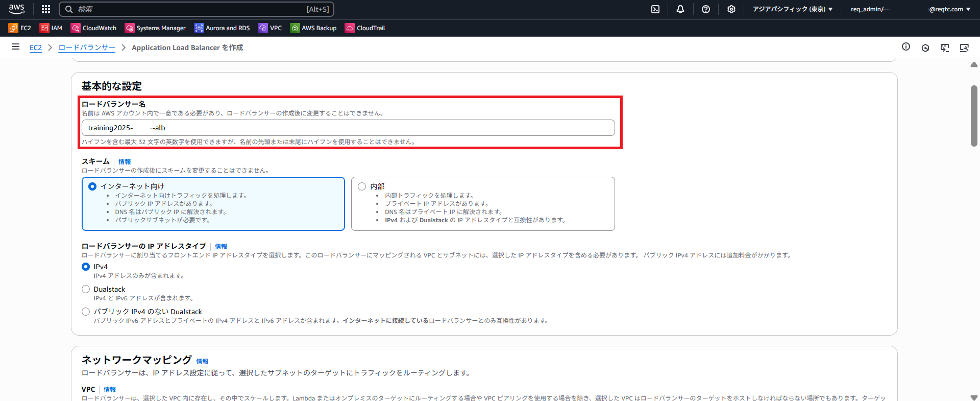This screenshot has width=980, height=401.
Task: Open 情報 link next to VPC
Action: [x=110, y=389]
